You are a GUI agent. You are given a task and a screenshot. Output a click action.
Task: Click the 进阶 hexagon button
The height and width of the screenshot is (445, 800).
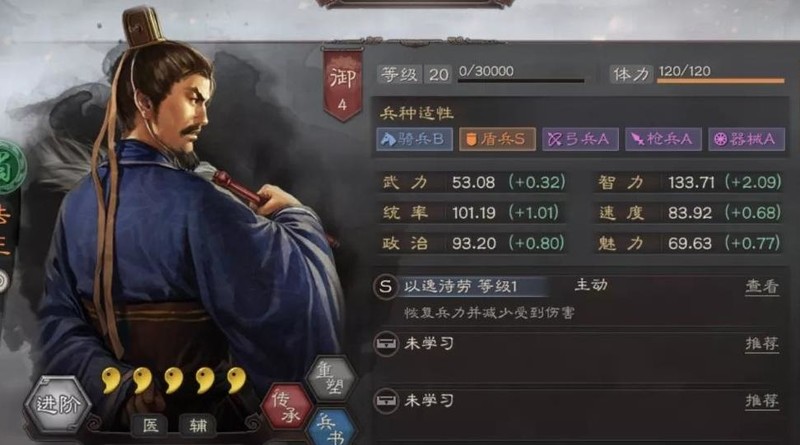click(x=58, y=405)
